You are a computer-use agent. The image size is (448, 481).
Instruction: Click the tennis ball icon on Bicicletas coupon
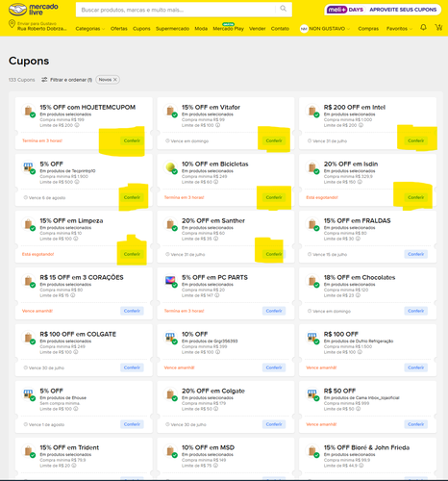point(170,166)
